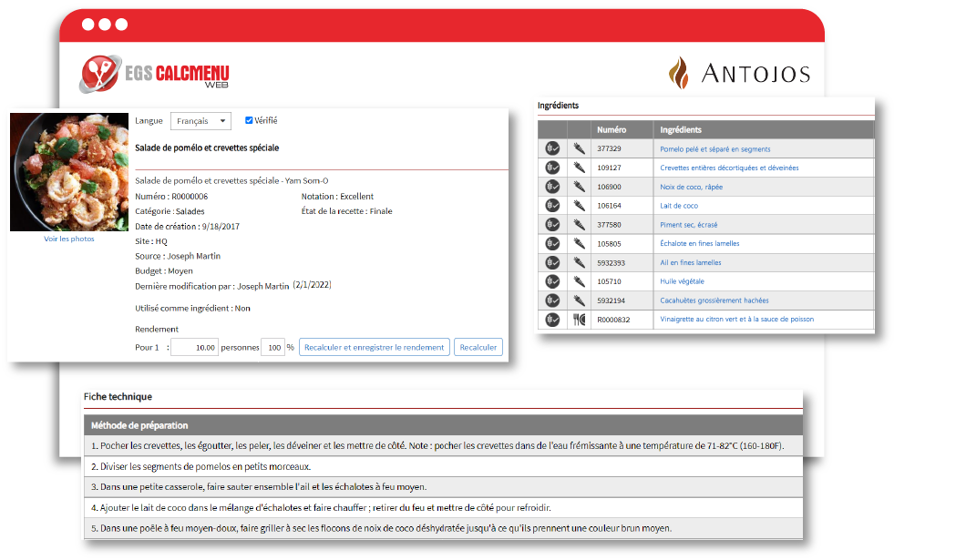
Task: Click the ingredient-type icon in row 106900
Action: point(580,187)
